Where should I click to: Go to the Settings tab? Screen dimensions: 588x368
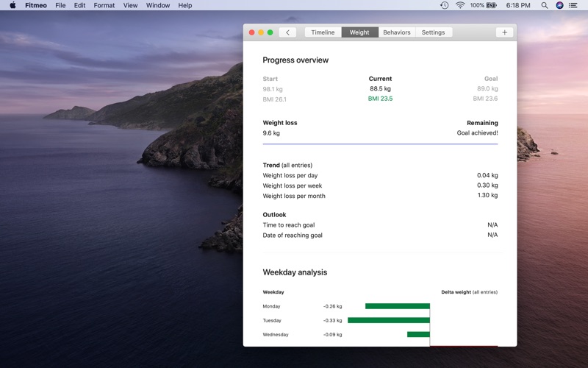(433, 32)
